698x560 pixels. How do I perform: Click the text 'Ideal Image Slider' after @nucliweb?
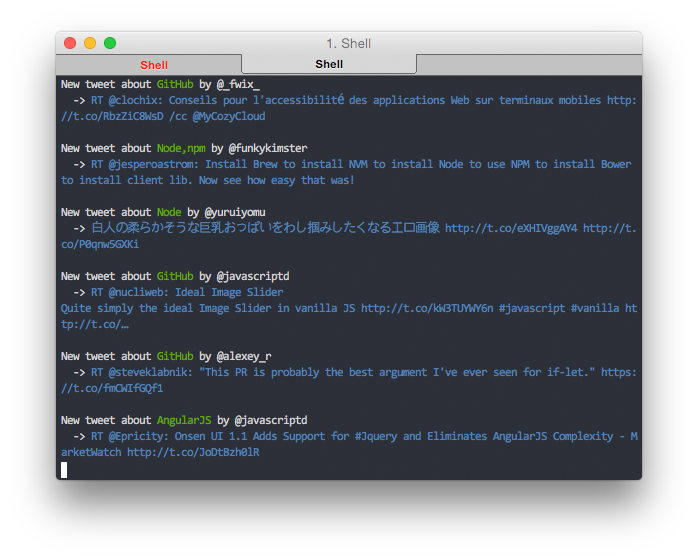coord(229,292)
